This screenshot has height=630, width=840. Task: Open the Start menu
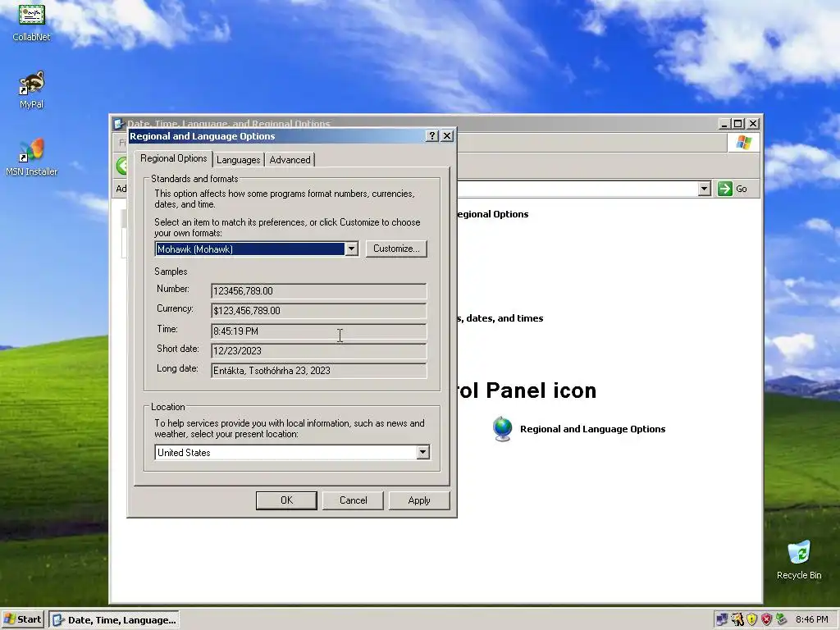23,619
